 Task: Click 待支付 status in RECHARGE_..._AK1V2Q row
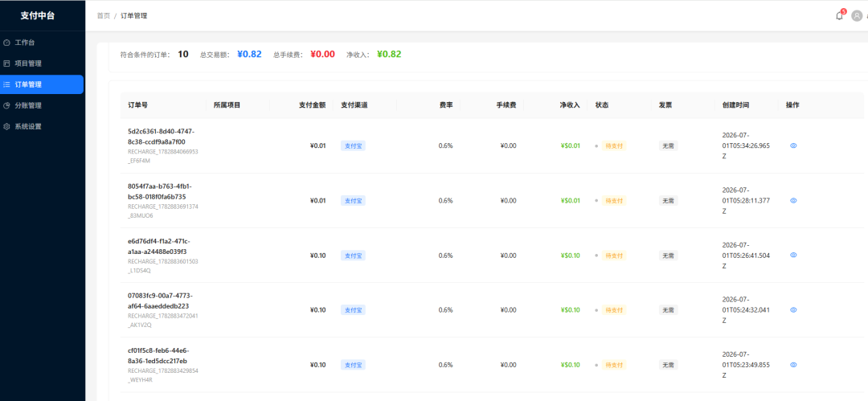click(x=614, y=310)
